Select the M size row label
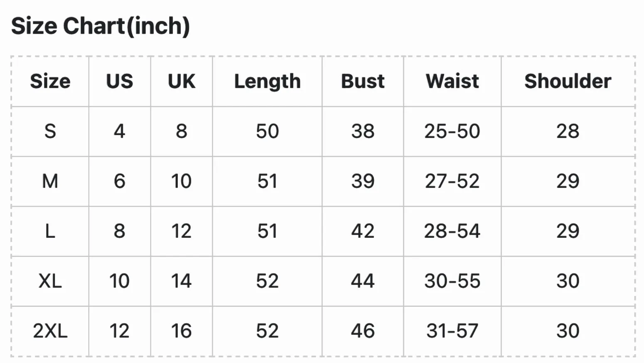 pos(50,181)
